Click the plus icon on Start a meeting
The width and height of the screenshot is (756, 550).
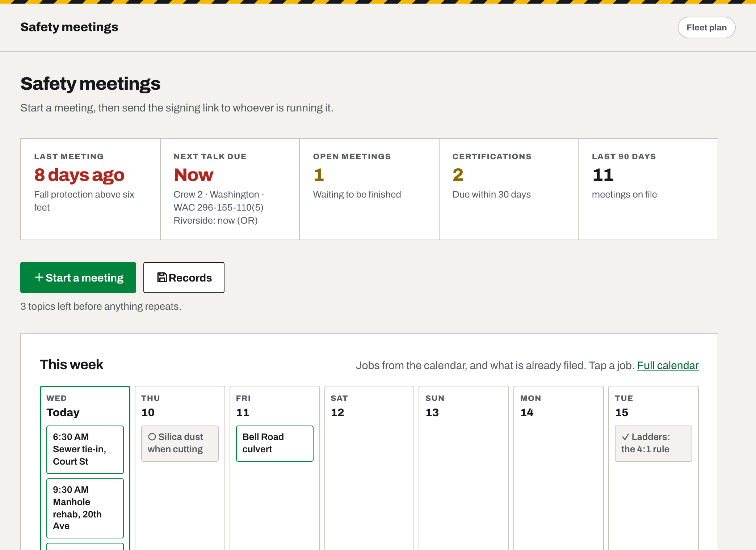point(39,277)
